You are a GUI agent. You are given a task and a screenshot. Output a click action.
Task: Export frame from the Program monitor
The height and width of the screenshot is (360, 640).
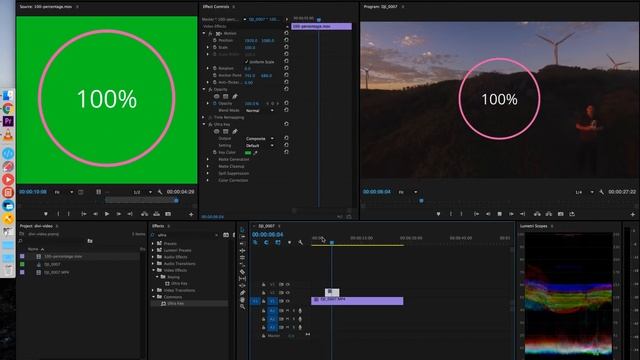coord(560,214)
